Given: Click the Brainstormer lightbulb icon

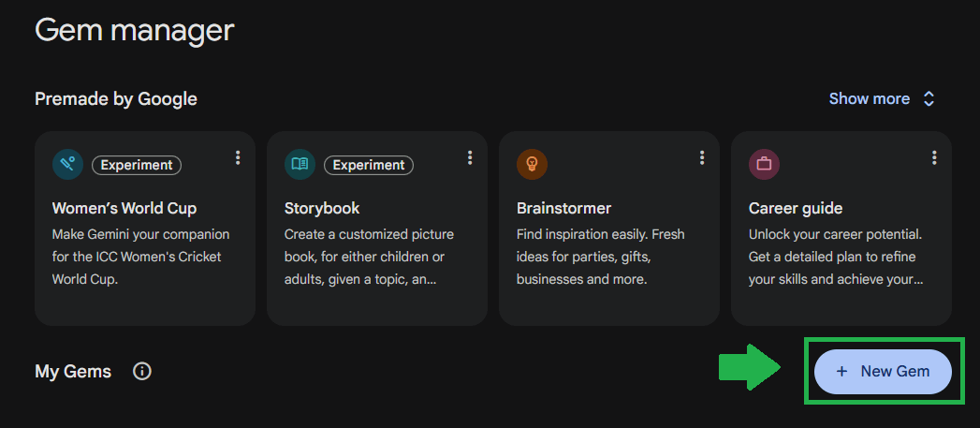Looking at the screenshot, I should point(532,164).
